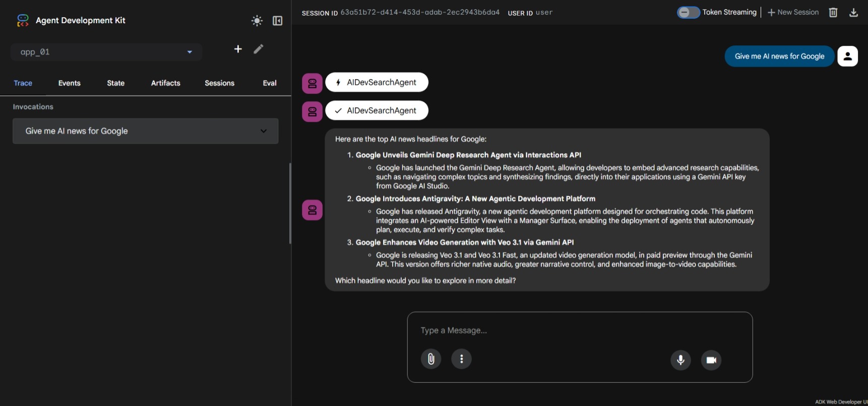Export the session using the download icon
This screenshot has height=406, width=868.
[x=853, y=13]
